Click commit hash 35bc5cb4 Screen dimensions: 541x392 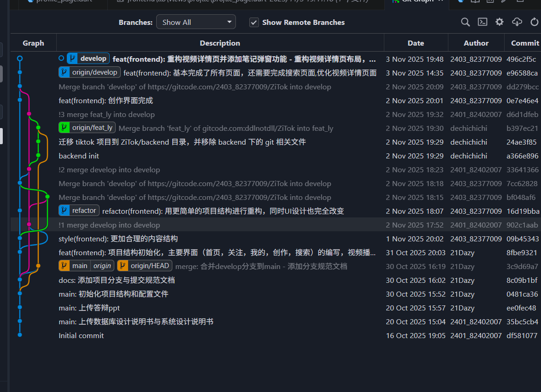tap(523, 322)
